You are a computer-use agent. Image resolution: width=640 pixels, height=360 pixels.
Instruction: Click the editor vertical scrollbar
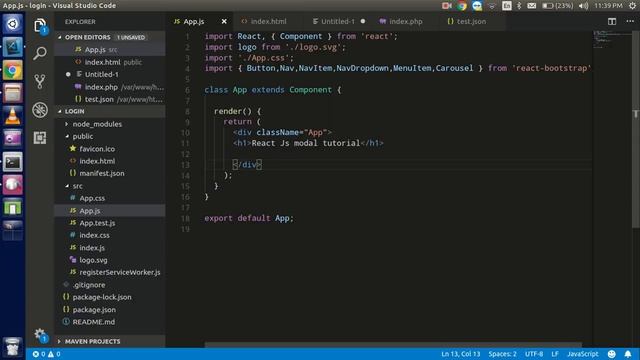pyautogui.click(x=636, y=129)
